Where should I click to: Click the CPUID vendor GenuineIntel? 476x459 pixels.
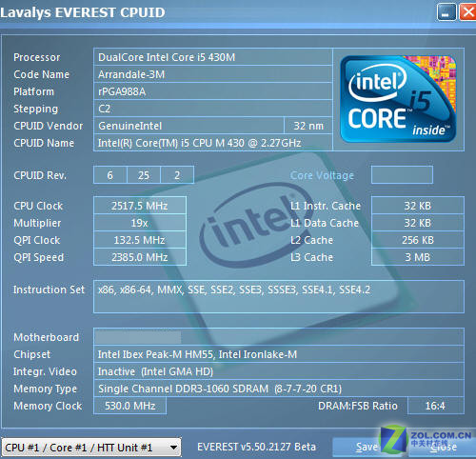188,126
